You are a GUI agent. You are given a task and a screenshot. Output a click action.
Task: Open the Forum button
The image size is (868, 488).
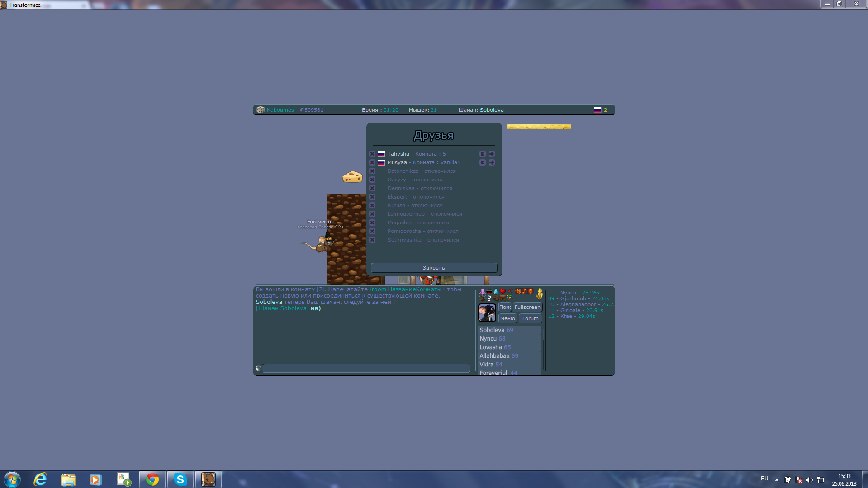click(530, 318)
